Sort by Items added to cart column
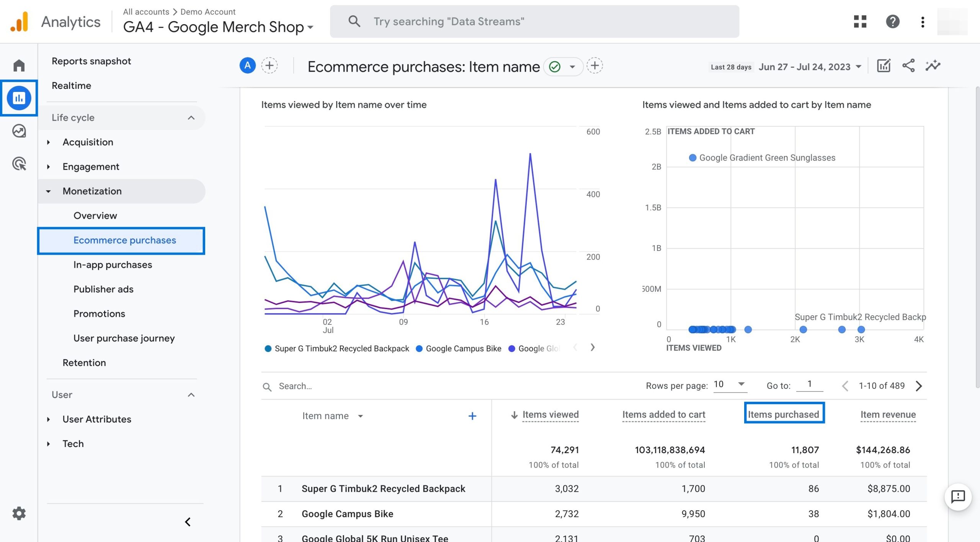The height and width of the screenshot is (542, 980). (x=663, y=414)
